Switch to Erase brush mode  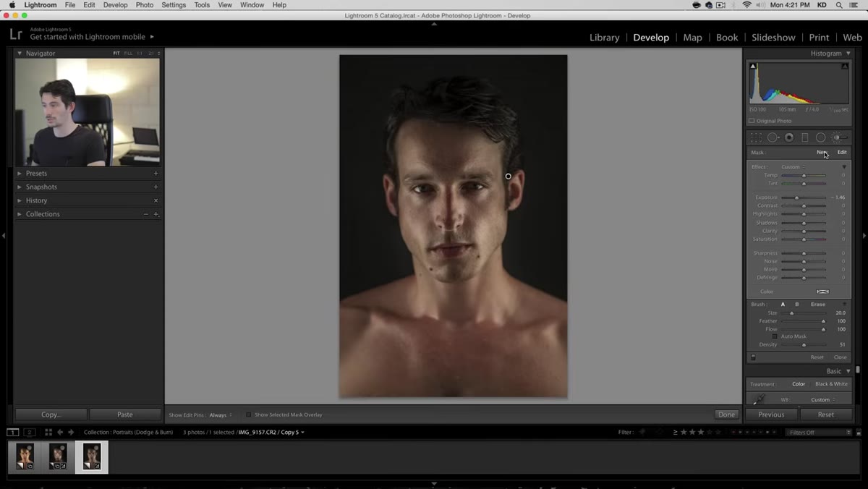tap(817, 305)
